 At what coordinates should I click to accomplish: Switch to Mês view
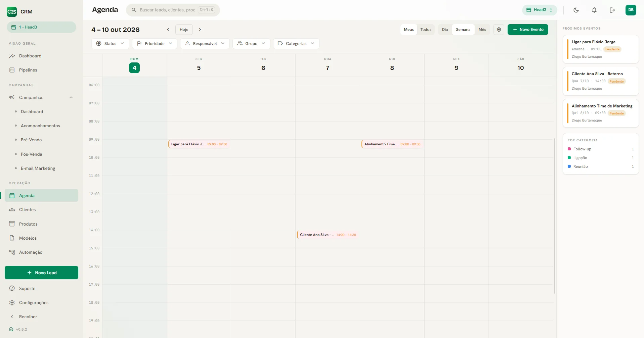[x=482, y=30]
